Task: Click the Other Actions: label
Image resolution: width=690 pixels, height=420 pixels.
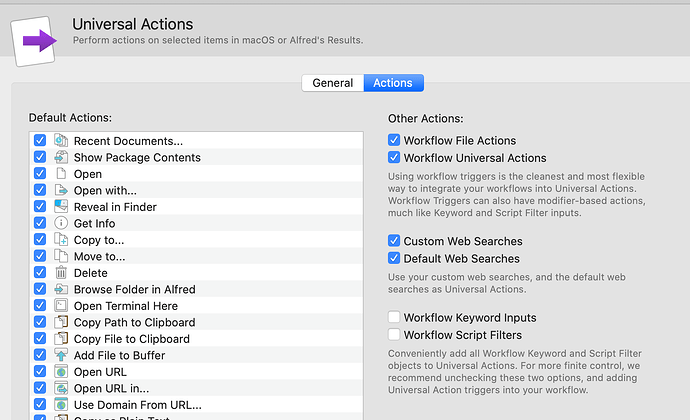Action: pos(425,118)
